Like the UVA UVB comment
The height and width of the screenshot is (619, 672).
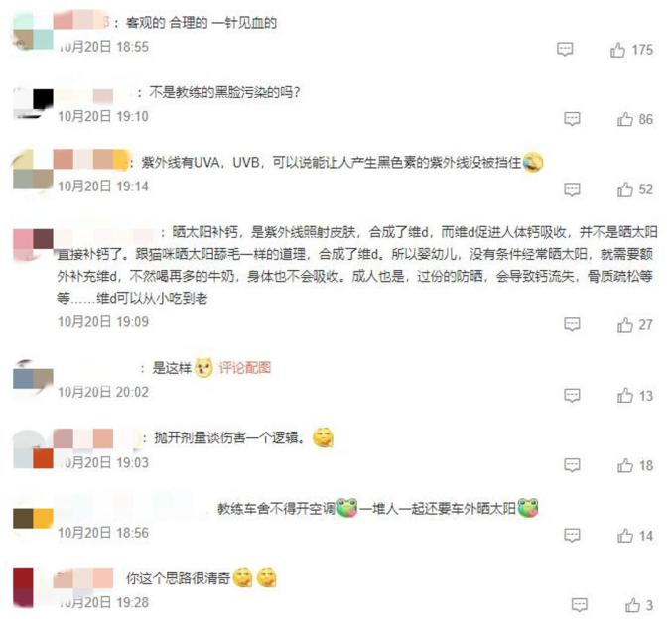point(625,189)
